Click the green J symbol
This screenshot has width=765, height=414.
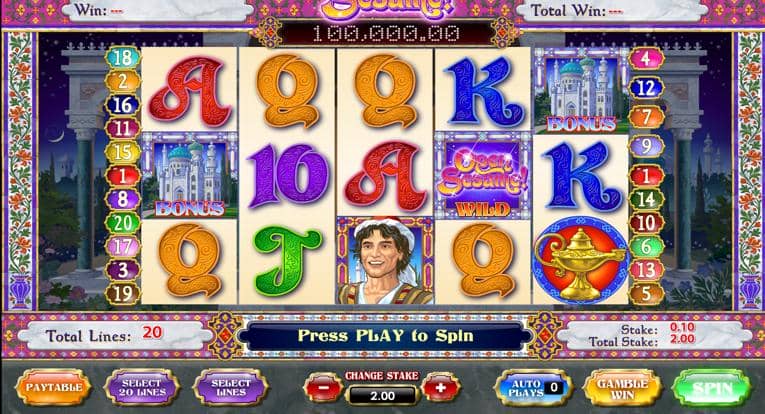coord(287,262)
